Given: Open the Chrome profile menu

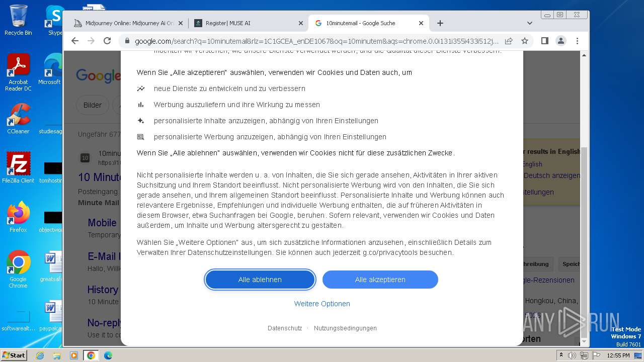Looking at the screenshot, I should click(561, 41).
